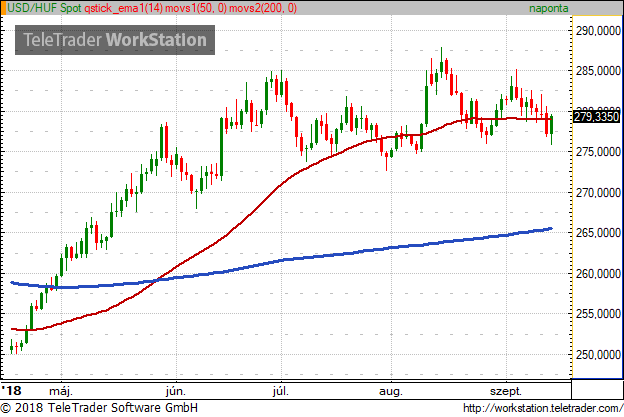Click the 270,0000 price axis label
624x417 pixels.
(598, 193)
